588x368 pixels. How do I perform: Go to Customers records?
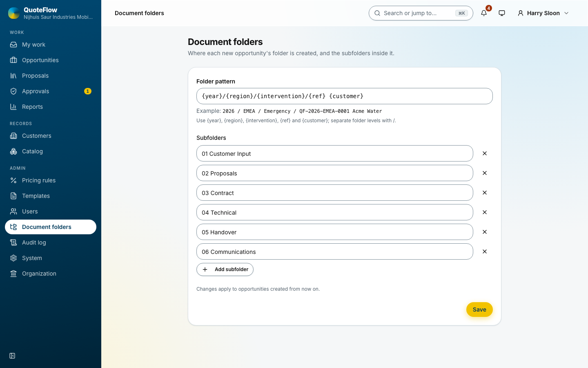tap(51, 136)
